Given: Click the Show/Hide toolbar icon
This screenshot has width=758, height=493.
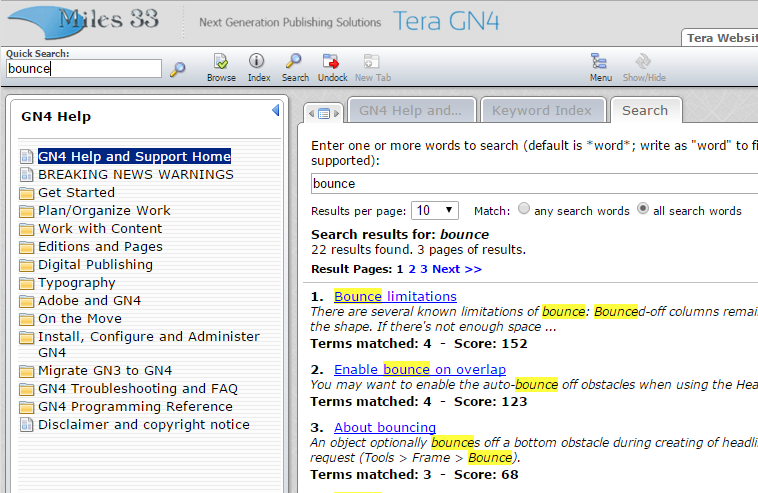Looking at the screenshot, I should 644,68.
